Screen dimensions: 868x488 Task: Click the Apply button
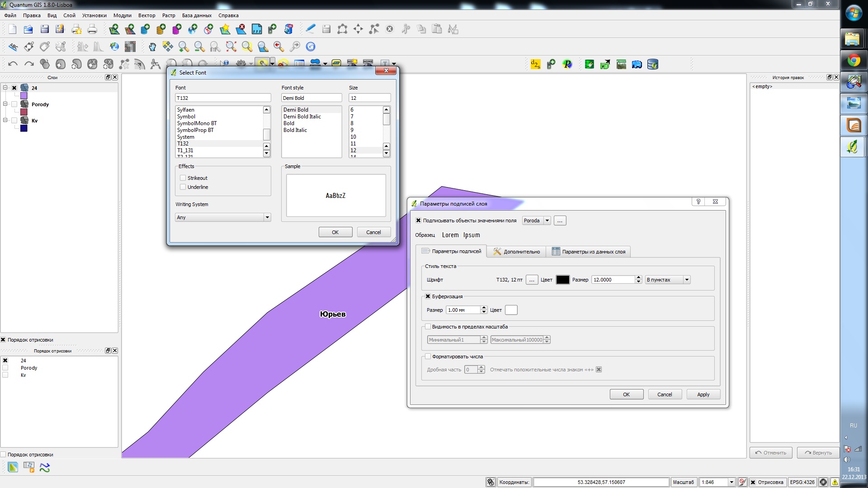pos(703,394)
